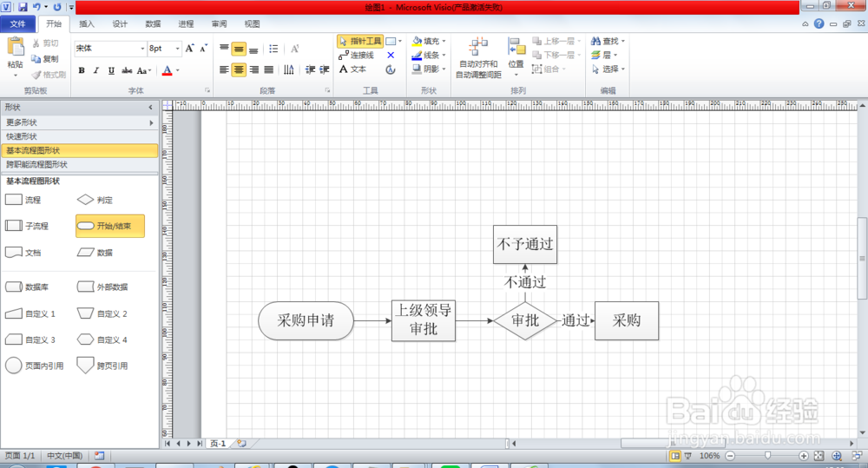Toggle the top vertical alignment button

(224, 49)
